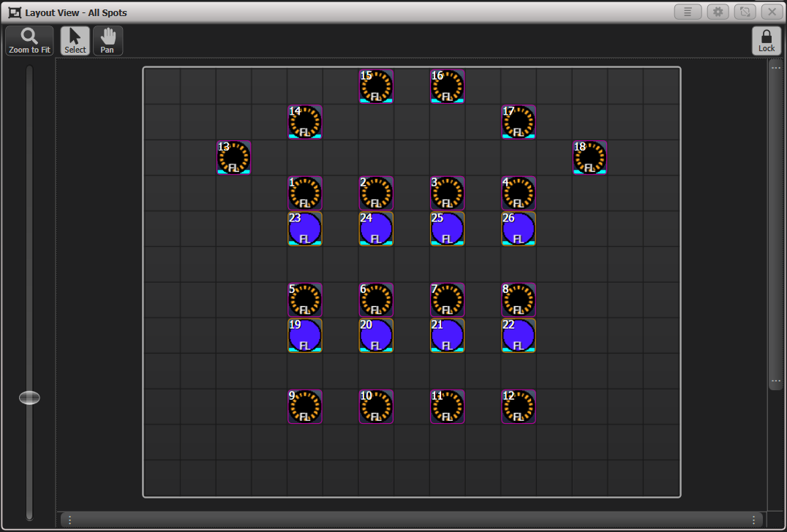Open the window options list menu

(x=688, y=12)
